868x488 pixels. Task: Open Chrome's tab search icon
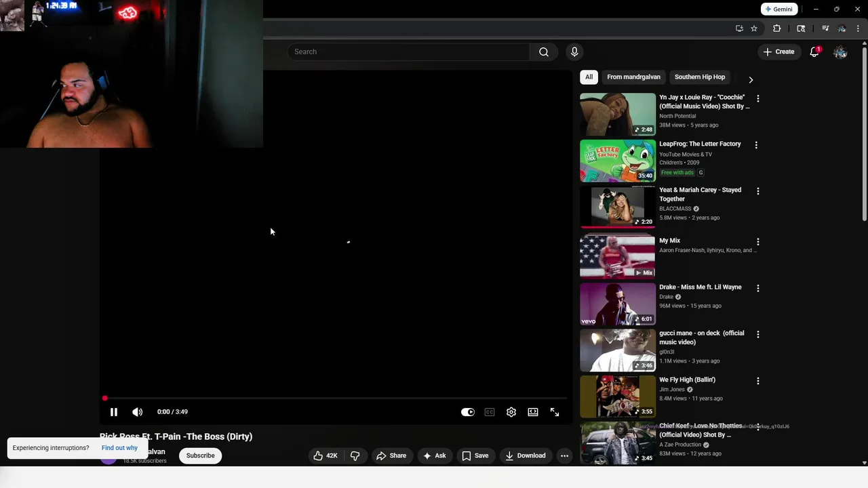click(x=801, y=28)
